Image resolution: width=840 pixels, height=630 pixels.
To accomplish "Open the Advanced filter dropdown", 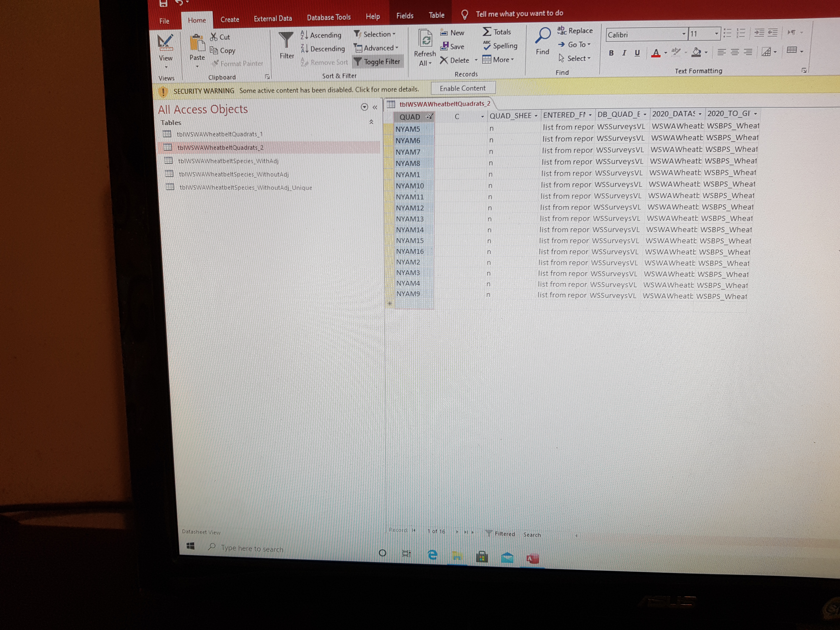I will click(x=376, y=48).
